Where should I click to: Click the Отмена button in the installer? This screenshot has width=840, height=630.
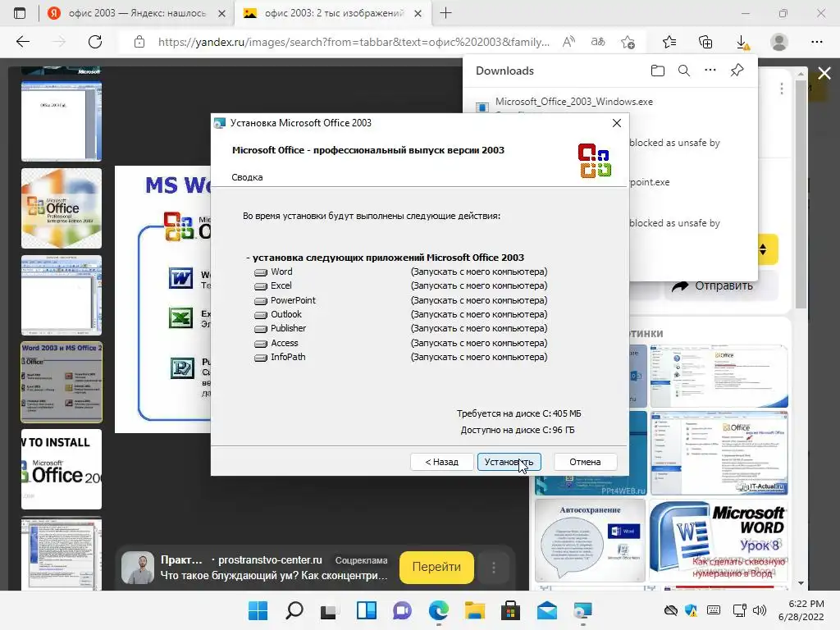click(x=585, y=462)
